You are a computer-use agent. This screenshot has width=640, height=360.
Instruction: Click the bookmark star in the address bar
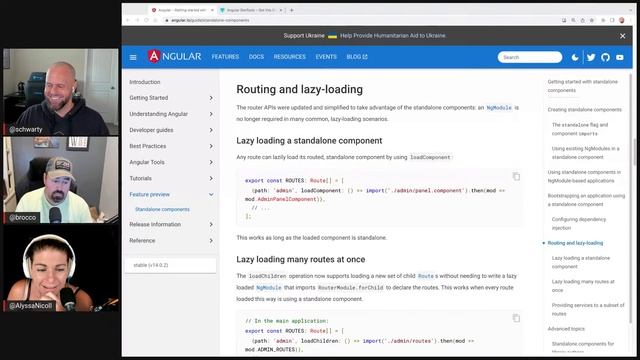tap(591, 20)
